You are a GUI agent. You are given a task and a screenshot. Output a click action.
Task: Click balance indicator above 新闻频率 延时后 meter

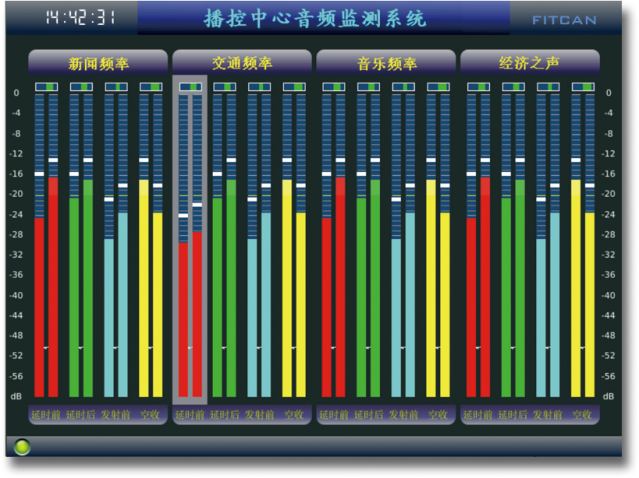tap(82, 87)
